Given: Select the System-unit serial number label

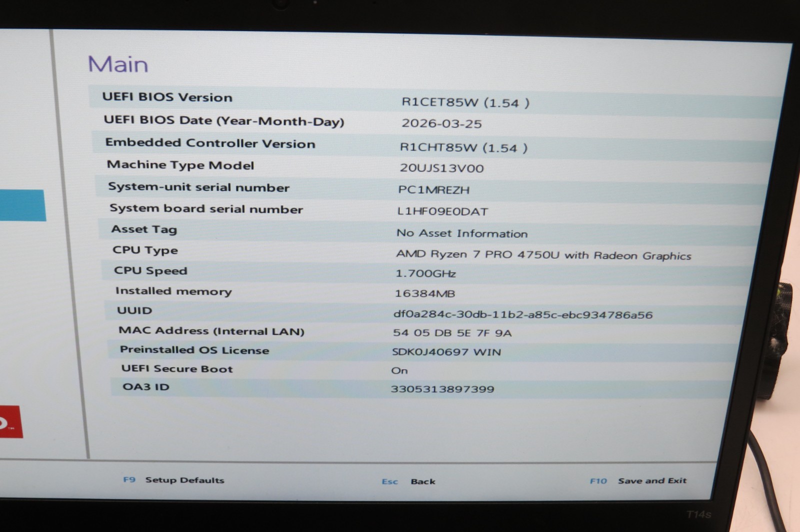Looking at the screenshot, I should tap(199, 187).
